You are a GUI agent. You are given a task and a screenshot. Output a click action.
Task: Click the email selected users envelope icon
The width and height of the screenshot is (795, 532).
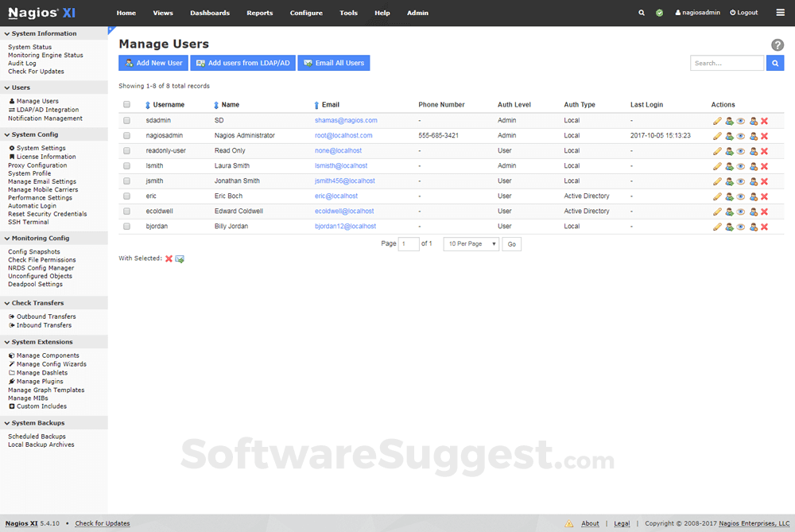[180, 259]
